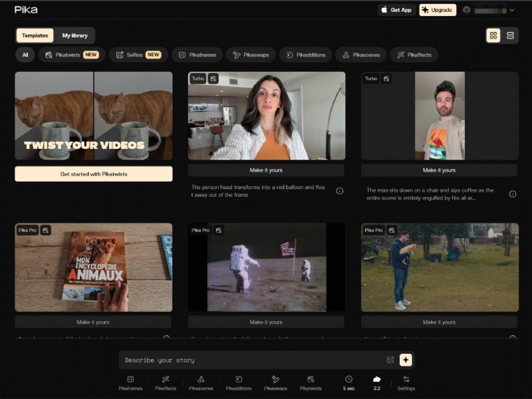Image resolution: width=532 pixels, height=399 pixels.
Task: Select the Pikaframes tool in bottom toolbar
Action: coord(131,383)
